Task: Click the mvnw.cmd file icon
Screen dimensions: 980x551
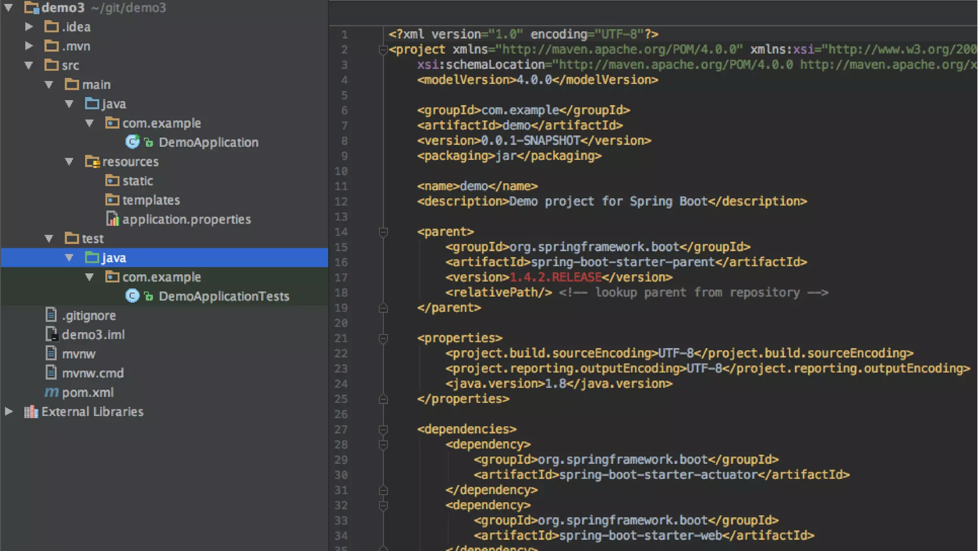Action: (51, 372)
